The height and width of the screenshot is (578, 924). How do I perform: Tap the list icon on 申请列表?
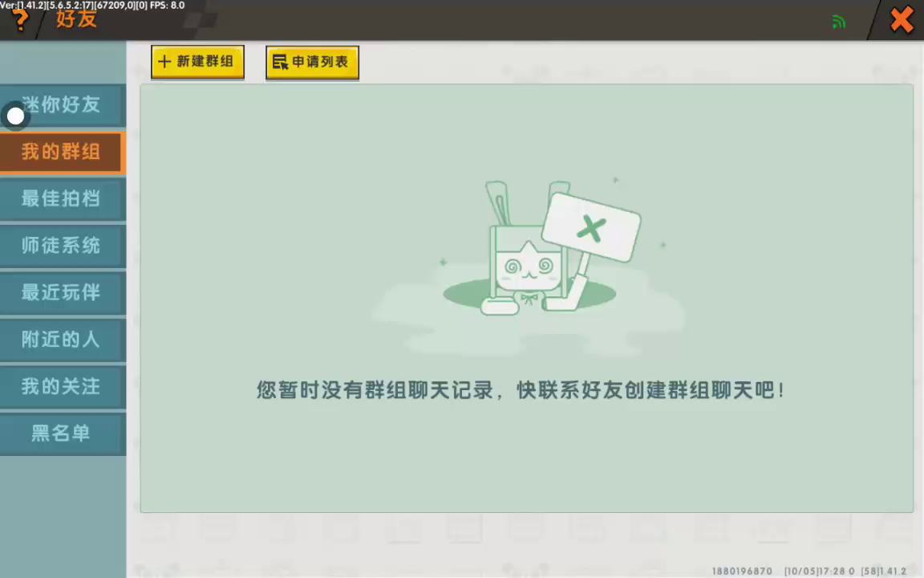(x=279, y=62)
